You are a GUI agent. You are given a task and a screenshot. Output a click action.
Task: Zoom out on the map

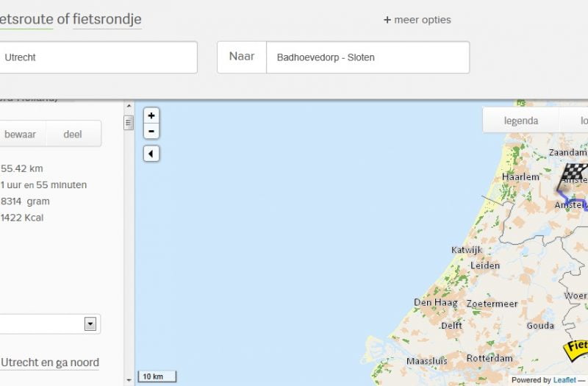(x=151, y=131)
